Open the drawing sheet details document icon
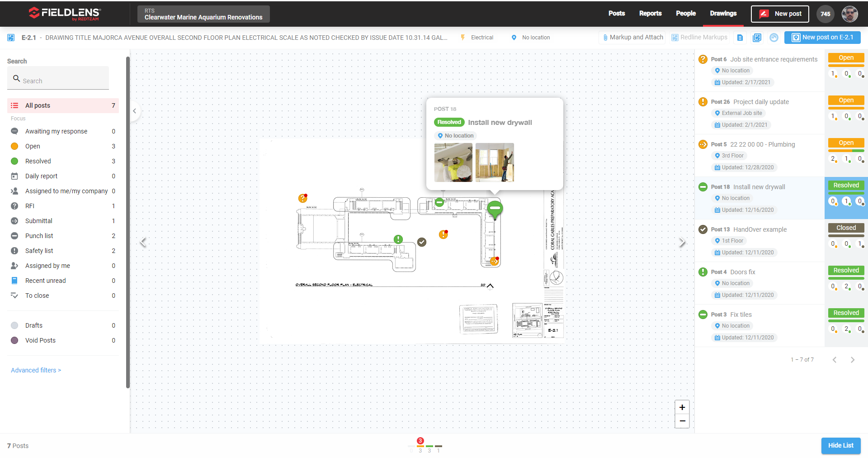 pyautogui.click(x=740, y=38)
